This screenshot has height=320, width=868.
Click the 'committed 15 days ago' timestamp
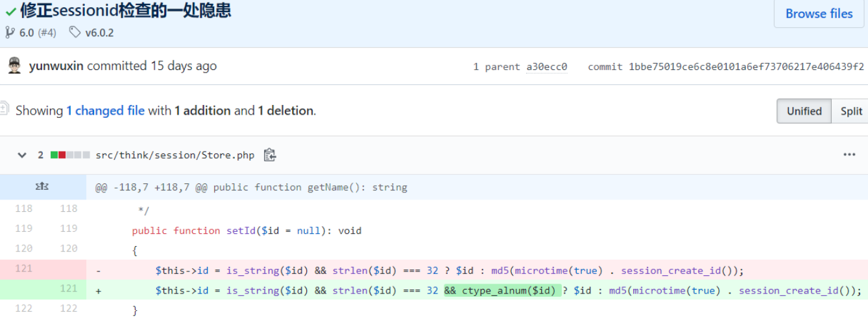coord(152,65)
